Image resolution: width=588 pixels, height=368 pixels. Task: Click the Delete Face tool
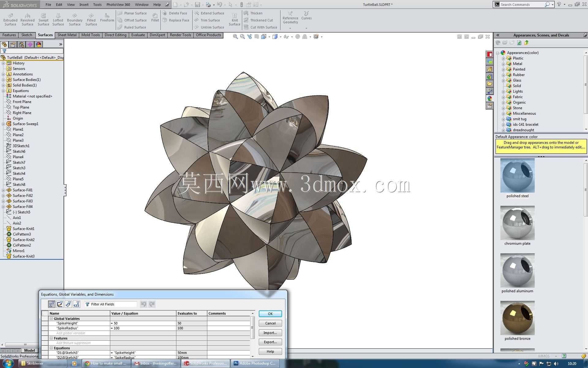[175, 13]
